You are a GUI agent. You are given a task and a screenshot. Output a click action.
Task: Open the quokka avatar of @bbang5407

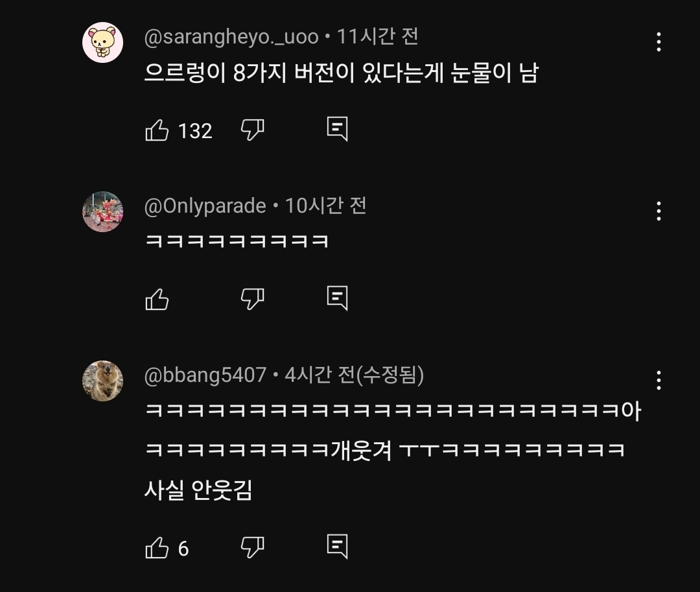102,381
